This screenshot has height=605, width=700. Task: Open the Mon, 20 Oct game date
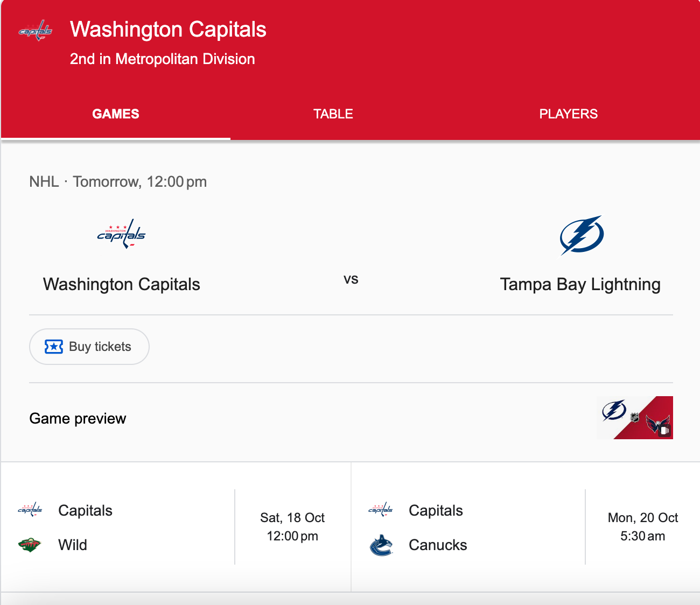642,526
